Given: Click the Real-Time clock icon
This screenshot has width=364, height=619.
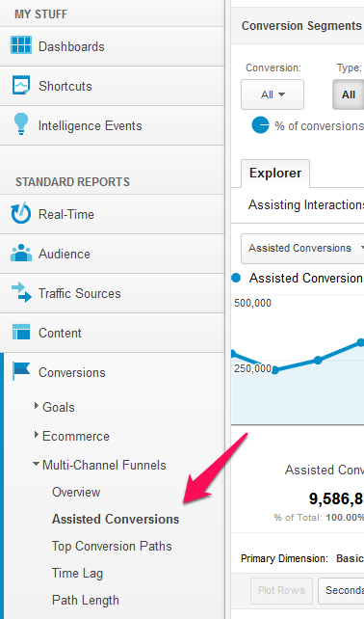Looking at the screenshot, I should 21,213.
